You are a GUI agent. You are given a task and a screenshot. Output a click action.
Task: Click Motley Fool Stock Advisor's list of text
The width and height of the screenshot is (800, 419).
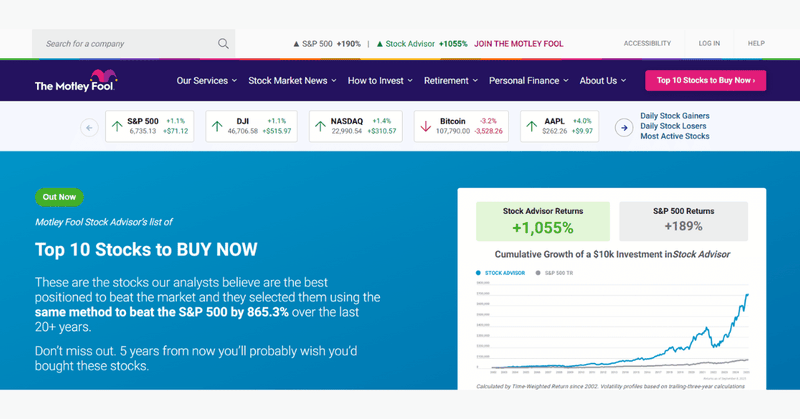click(104, 222)
